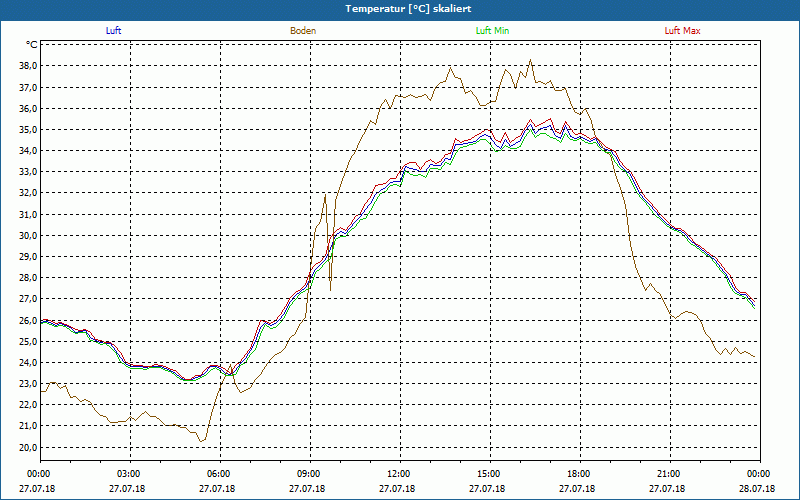This screenshot has height=500, width=800.
Task: Click the 35,0 y-axis value
Action: (28, 130)
